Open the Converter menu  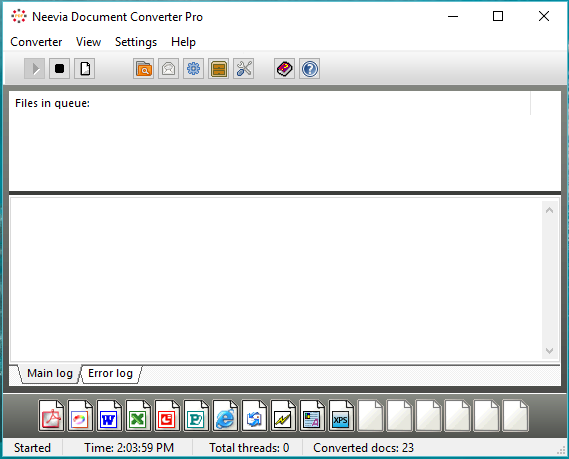pos(36,42)
